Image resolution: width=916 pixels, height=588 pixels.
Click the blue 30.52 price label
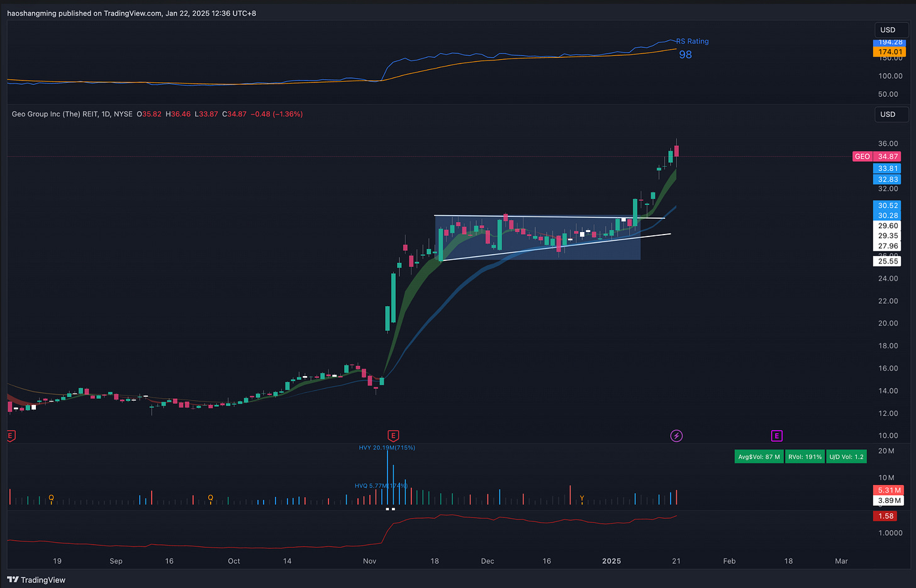click(x=888, y=206)
